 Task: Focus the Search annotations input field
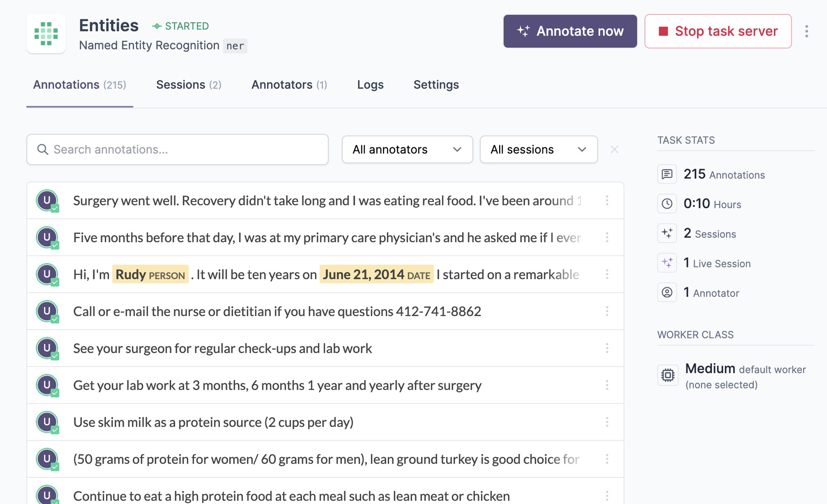(x=186, y=150)
